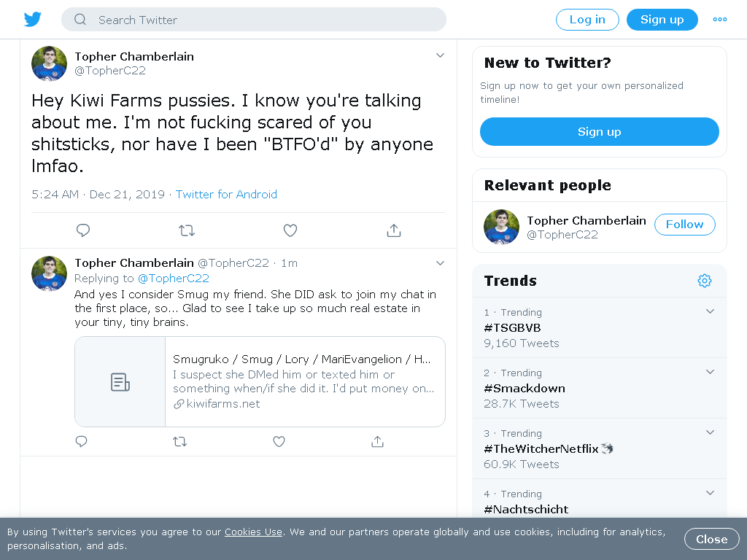Open the Twitter for Android link
747x560 pixels.
coord(226,194)
